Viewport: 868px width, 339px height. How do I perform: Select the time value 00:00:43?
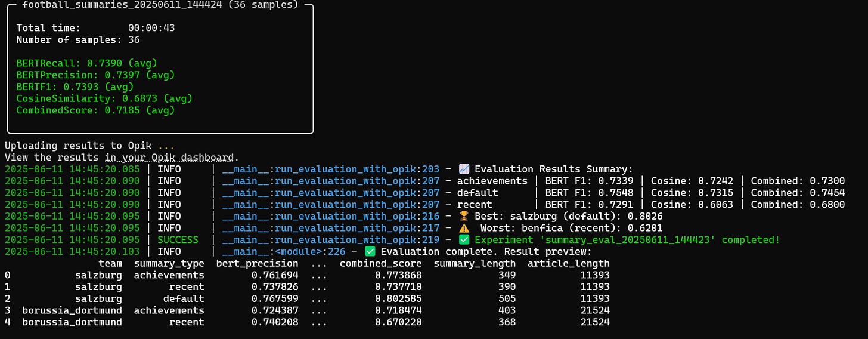coord(151,28)
